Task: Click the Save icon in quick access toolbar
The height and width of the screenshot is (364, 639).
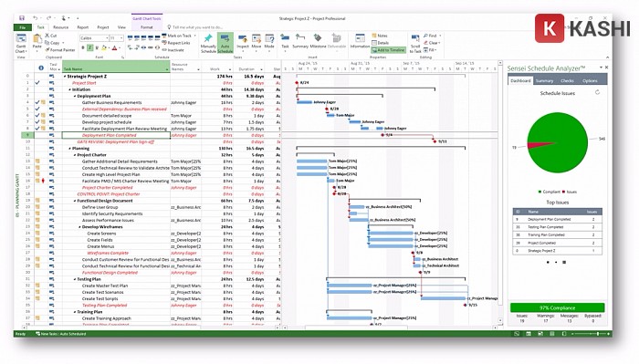Action: [22, 18]
